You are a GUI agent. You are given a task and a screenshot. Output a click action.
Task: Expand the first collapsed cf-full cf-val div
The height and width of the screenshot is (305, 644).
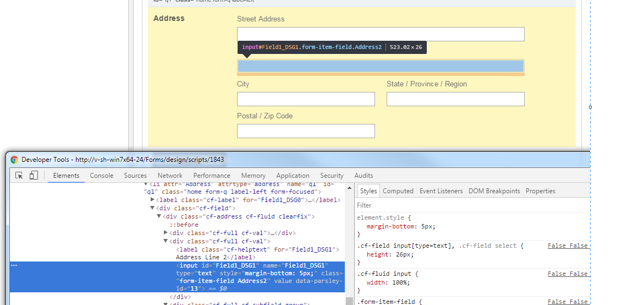pyautogui.click(x=166, y=233)
